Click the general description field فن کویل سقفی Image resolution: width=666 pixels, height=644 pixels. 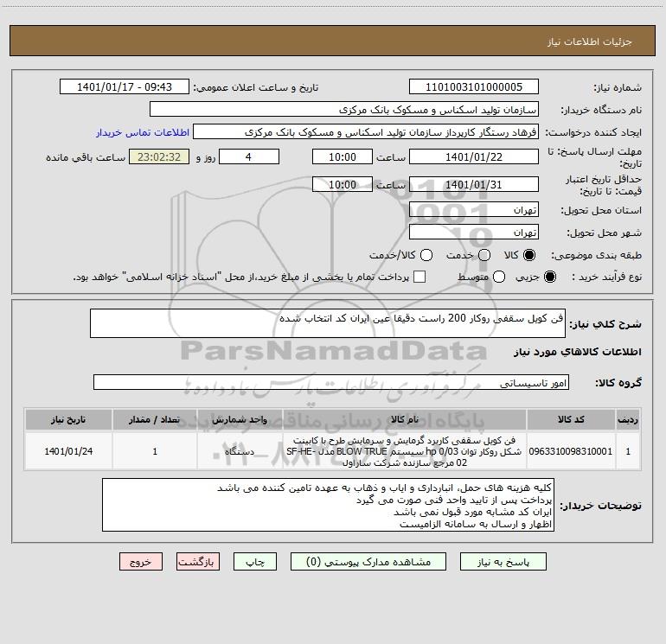[x=328, y=323]
